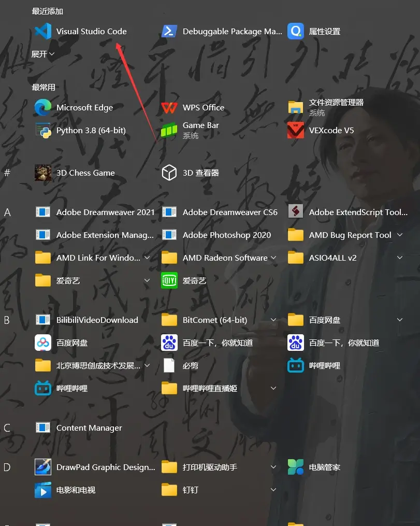The width and height of the screenshot is (420, 526).
Task: Launch 哔哩哔哩 icon in left column
Action: point(43,388)
